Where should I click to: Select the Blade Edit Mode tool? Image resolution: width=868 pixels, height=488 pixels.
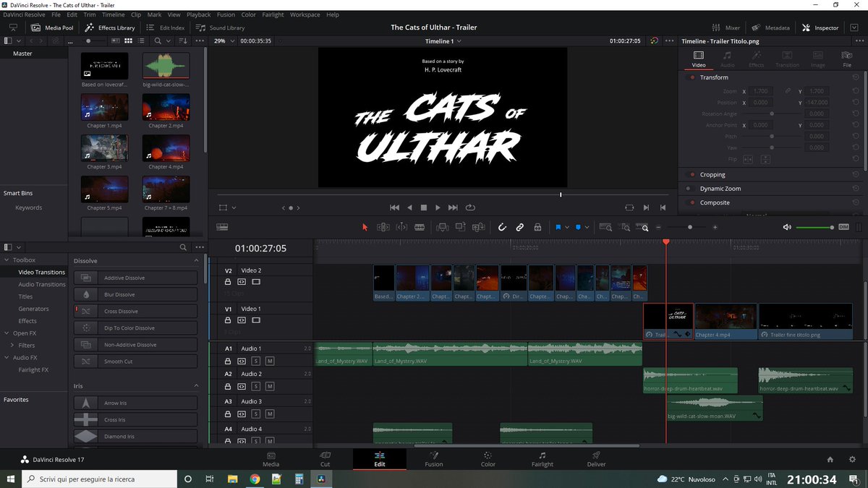[x=420, y=227]
